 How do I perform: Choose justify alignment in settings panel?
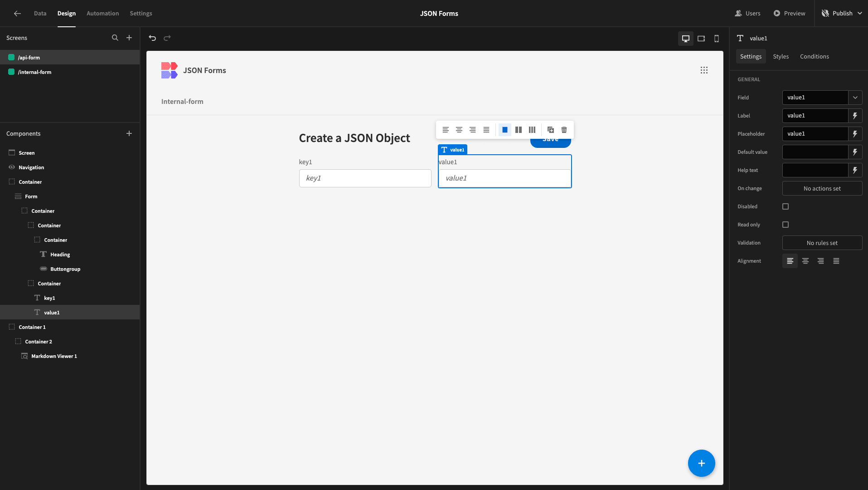pyautogui.click(x=836, y=261)
